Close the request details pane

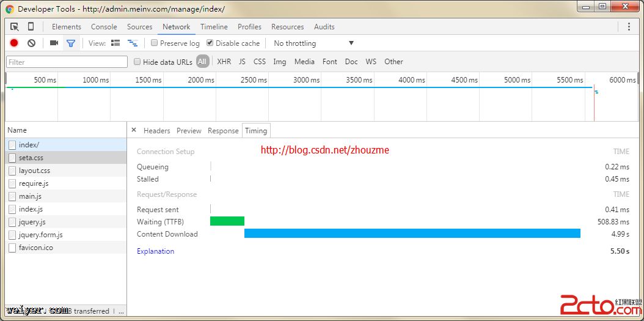point(134,130)
